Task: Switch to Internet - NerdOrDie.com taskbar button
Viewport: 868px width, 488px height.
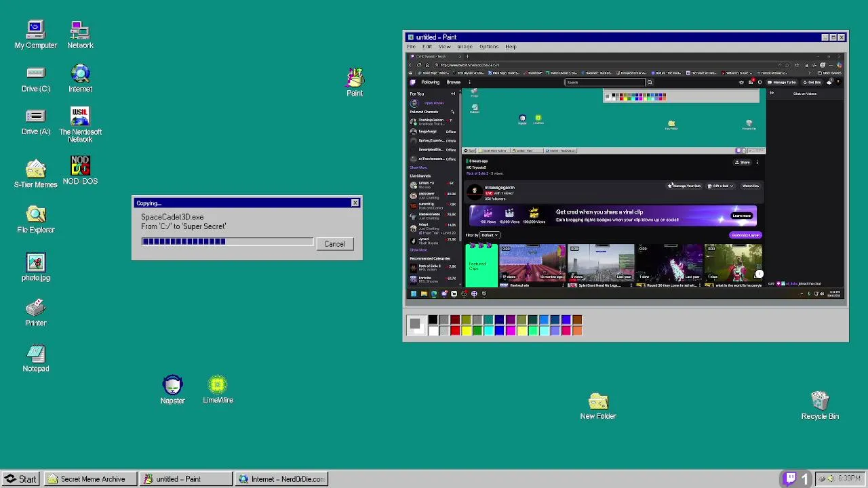Action: click(x=281, y=479)
